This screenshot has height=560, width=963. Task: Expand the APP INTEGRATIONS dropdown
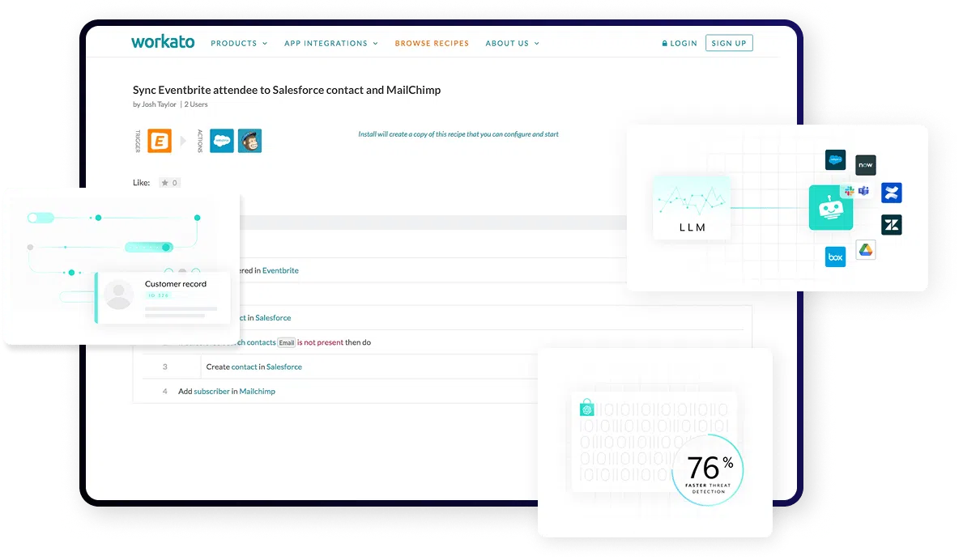331,44
